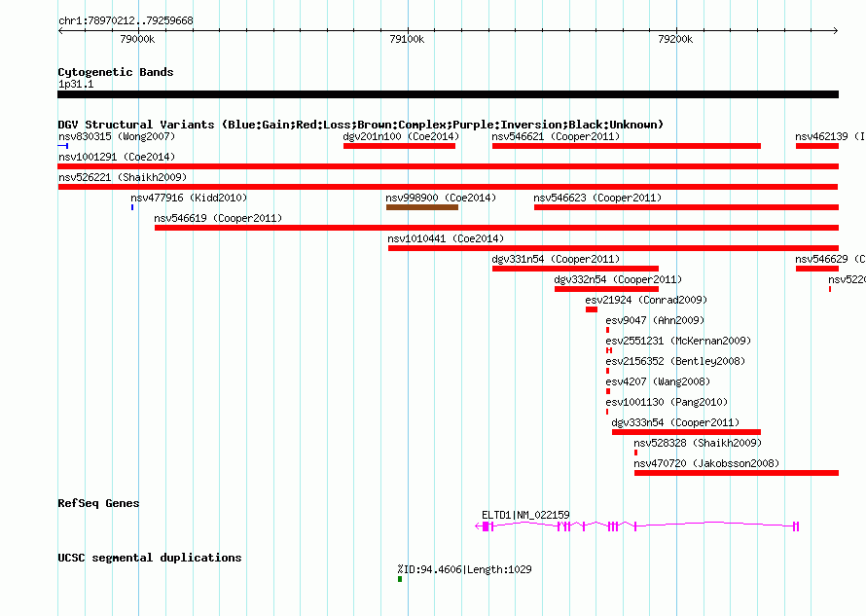Click the Cytogenetic Bands track title

coord(116,72)
